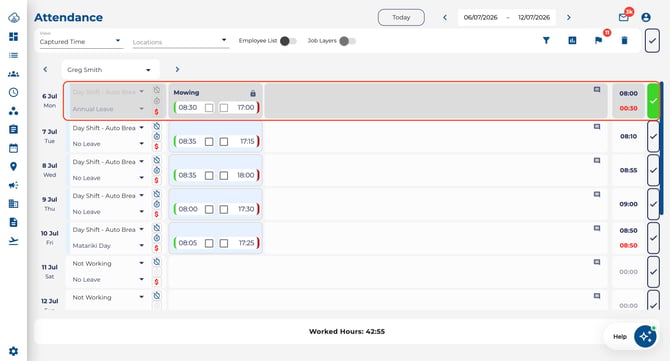Open the Greg Smith employee dropdown
670x361 pixels.
[x=110, y=70]
